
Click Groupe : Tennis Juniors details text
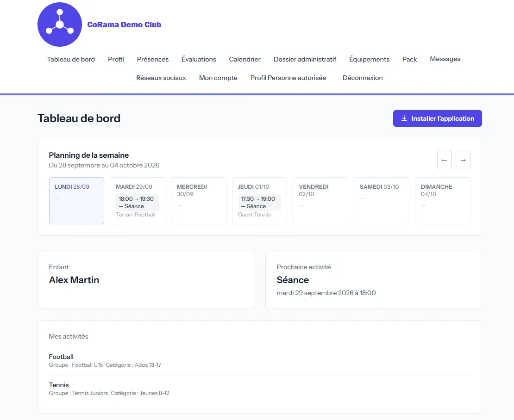[x=109, y=393]
